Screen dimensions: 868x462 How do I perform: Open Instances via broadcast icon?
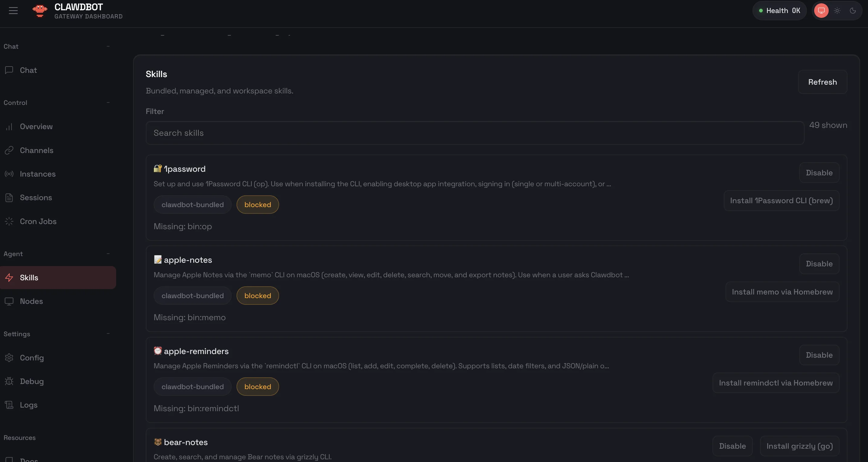click(x=9, y=174)
